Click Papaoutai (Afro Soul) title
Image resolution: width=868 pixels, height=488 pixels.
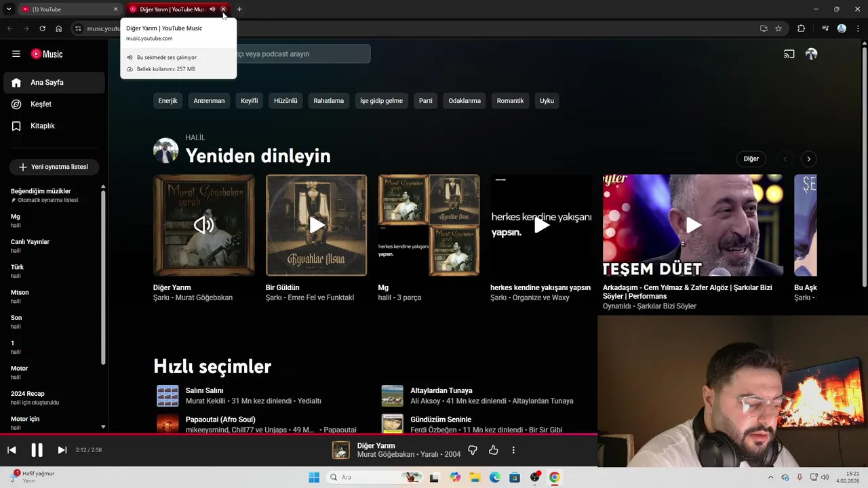(x=220, y=420)
